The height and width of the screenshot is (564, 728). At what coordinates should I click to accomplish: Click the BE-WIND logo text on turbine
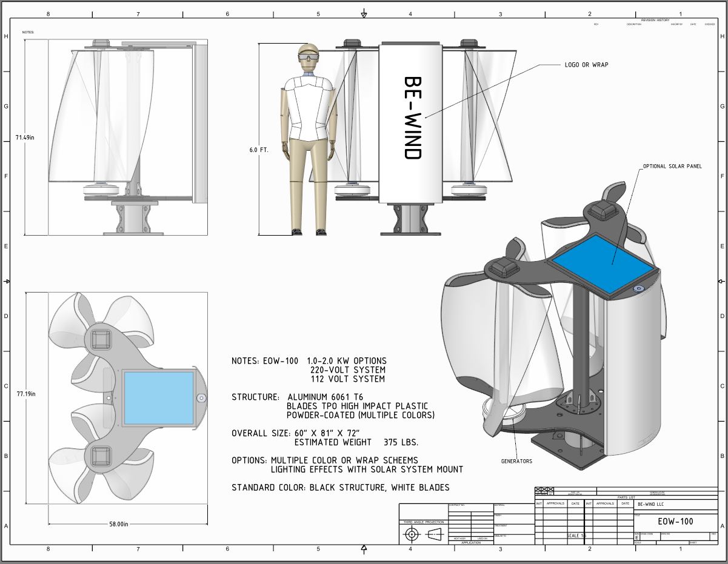pos(413,118)
